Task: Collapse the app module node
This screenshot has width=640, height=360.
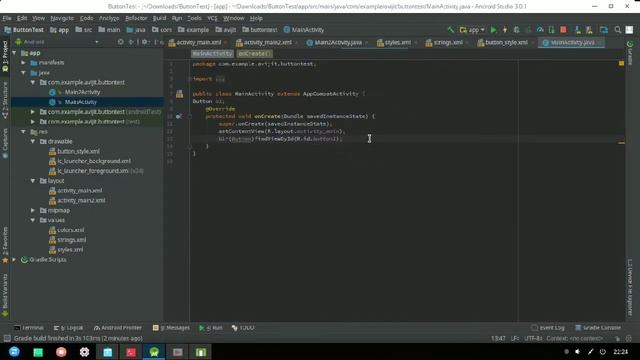Action: (x=15, y=53)
